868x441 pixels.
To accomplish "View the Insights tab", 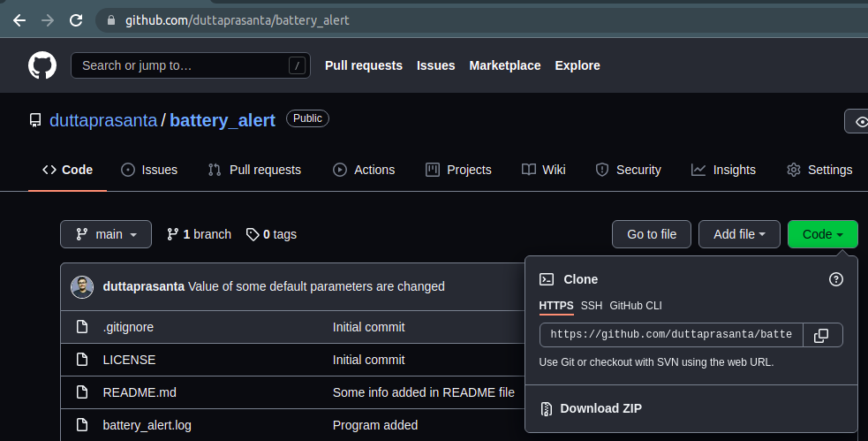I will click(x=723, y=170).
